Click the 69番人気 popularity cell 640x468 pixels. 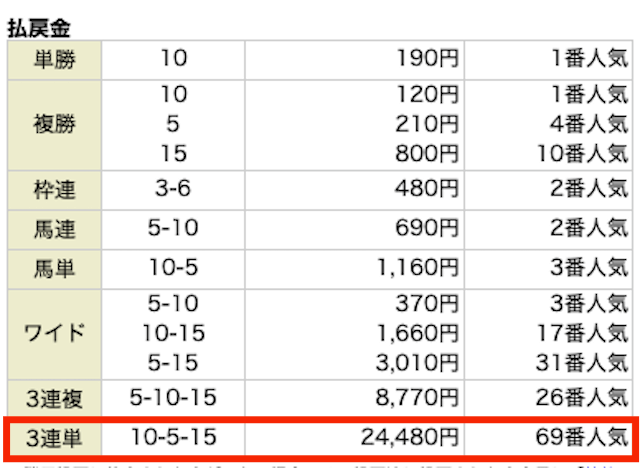pyautogui.click(x=581, y=437)
